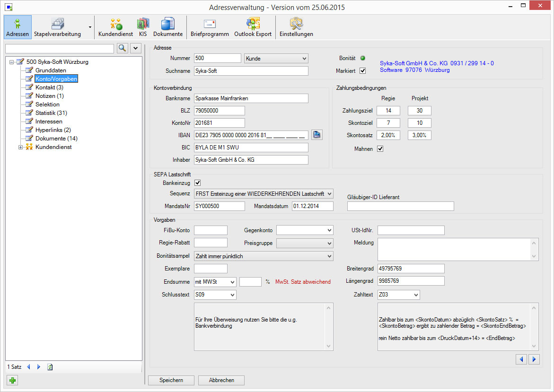The image size is (554, 392).
Task: Click into the Bankname field
Action: (x=251, y=98)
